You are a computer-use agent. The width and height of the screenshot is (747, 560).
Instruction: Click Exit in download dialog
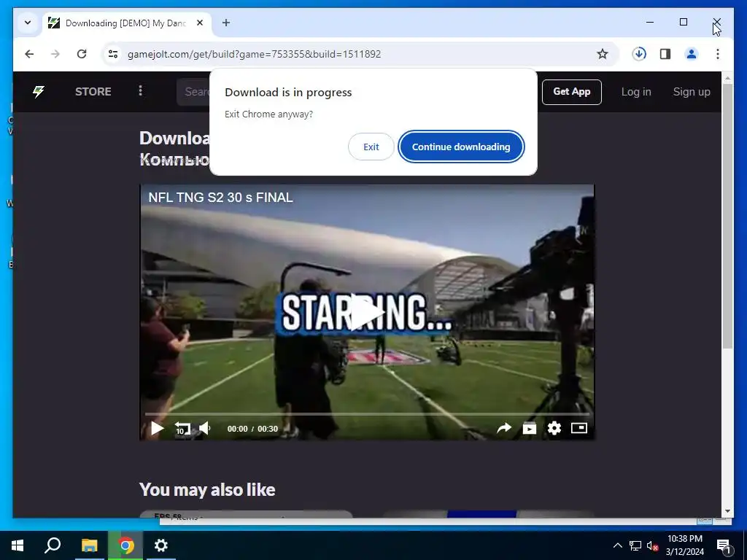pyautogui.click(x=371, y=147)
